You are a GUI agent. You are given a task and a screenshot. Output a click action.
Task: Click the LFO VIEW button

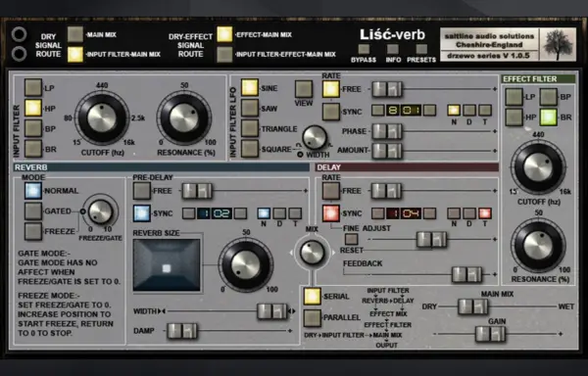point(304,89)
